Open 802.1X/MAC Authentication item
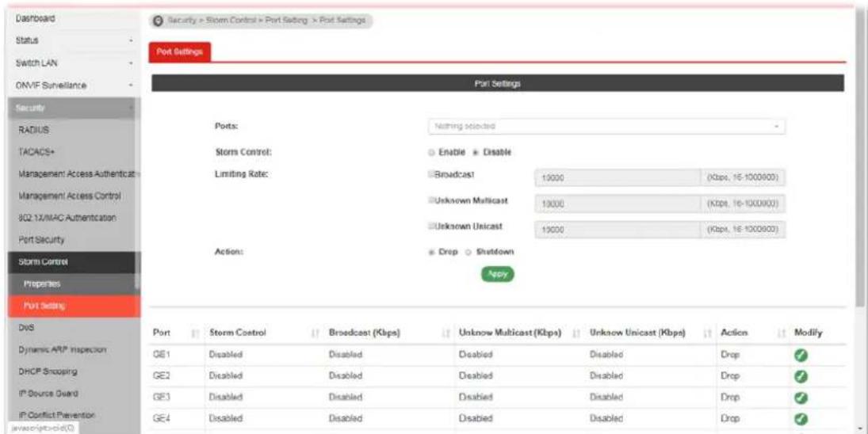 coord(75,218)
